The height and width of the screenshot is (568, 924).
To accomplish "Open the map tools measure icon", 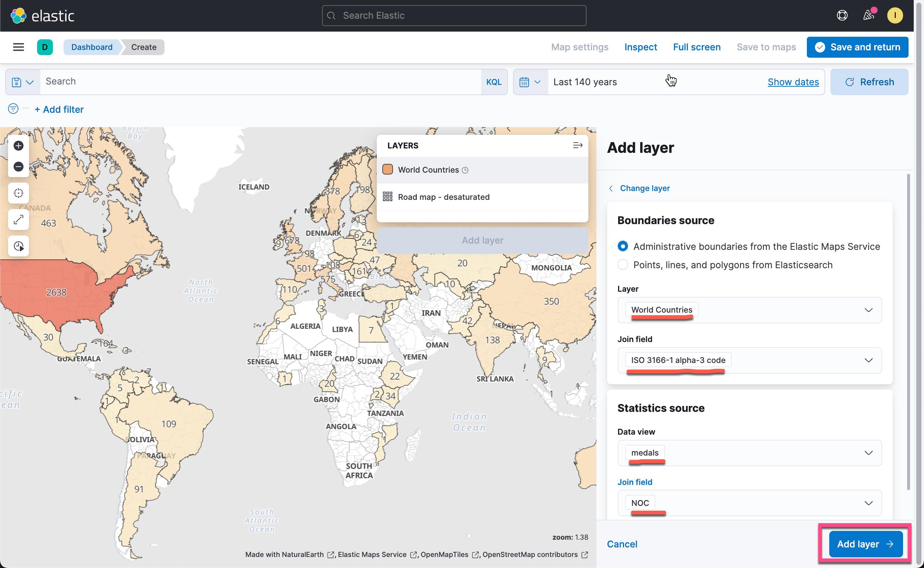I will click(x=18, y=219).
